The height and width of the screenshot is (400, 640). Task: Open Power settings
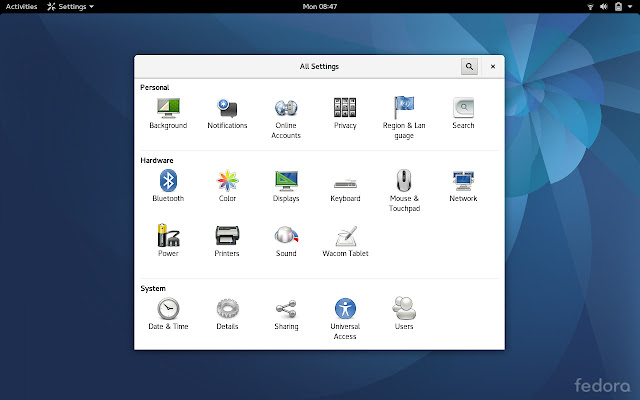tap(168, 241)
